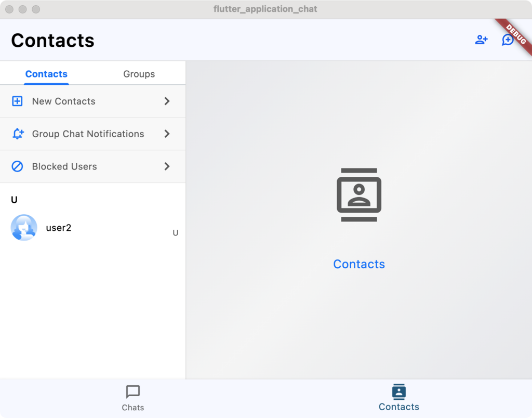This screenshot has height=418, width=532.
Task: Click the blue Contacts text in center
Action: pos(359,264)
